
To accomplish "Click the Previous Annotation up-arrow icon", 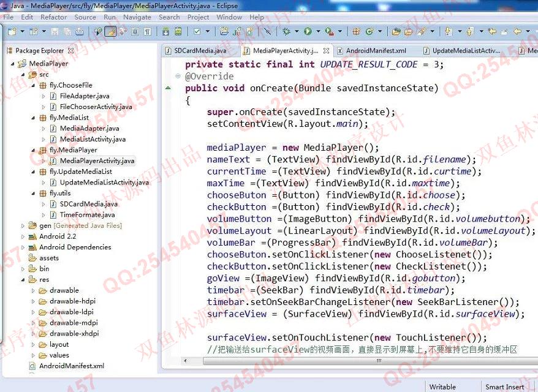I will pyautogui.click(x=471, y=32).
